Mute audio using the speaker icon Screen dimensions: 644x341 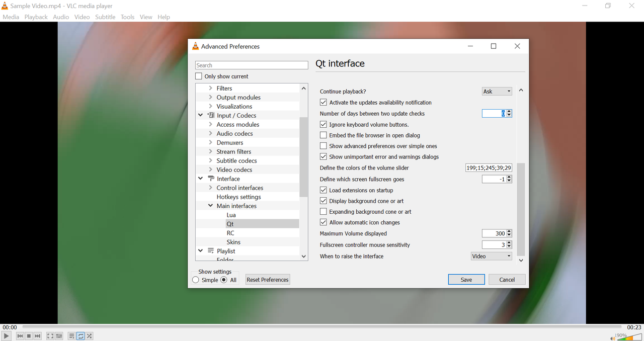(x=613, y=338)
